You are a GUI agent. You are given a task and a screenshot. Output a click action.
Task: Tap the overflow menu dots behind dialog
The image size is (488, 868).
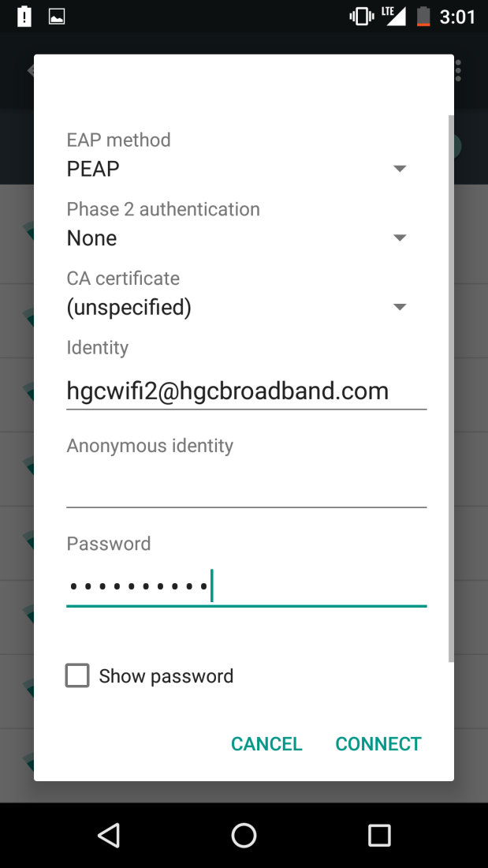459,70
